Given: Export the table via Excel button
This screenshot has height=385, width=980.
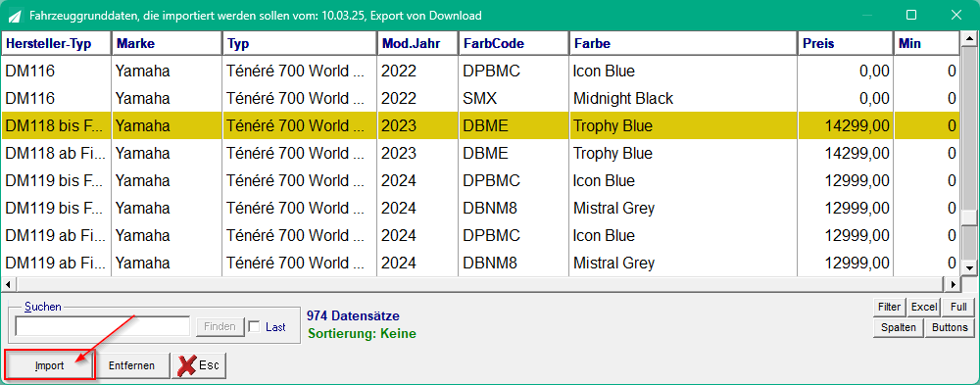Looking at the screenshot, I should [x=924, y=307].
